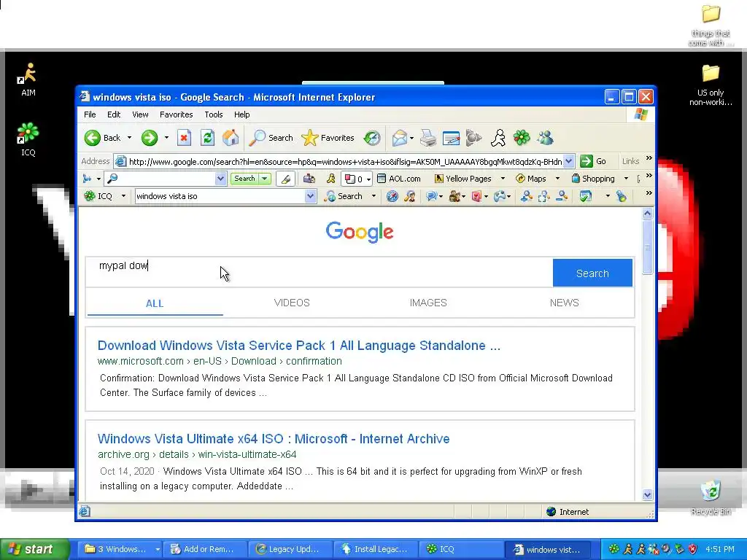The width and height of the screenshot is (747, 560).
Task: Open the Favorites pane with the star
Action: 328,138
